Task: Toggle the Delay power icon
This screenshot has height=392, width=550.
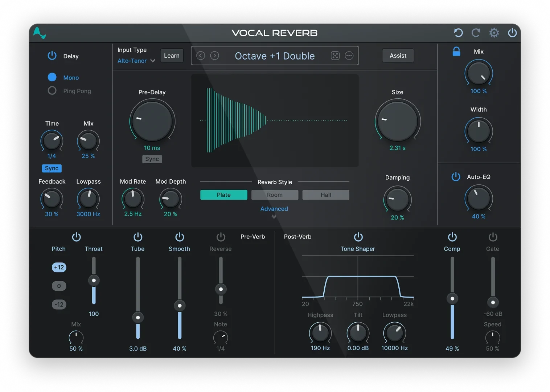Action: [x=52, y=56]
